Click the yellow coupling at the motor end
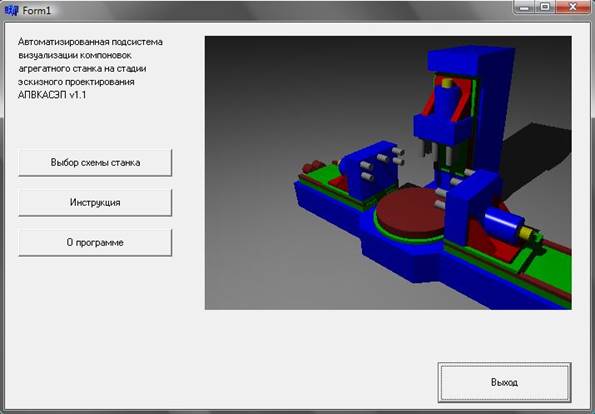Image resolution: width=595 pixels, height=414 pixels. pos(527,232)
